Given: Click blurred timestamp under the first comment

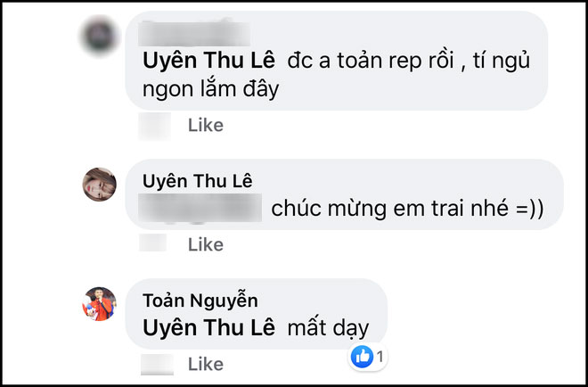Looking at the screenshot, I should [x=154, y=126].
